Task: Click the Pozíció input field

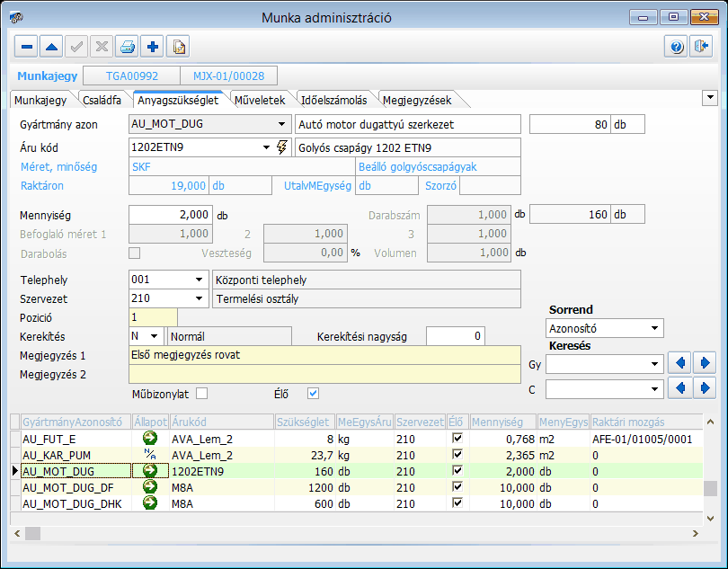Action: 153,317
